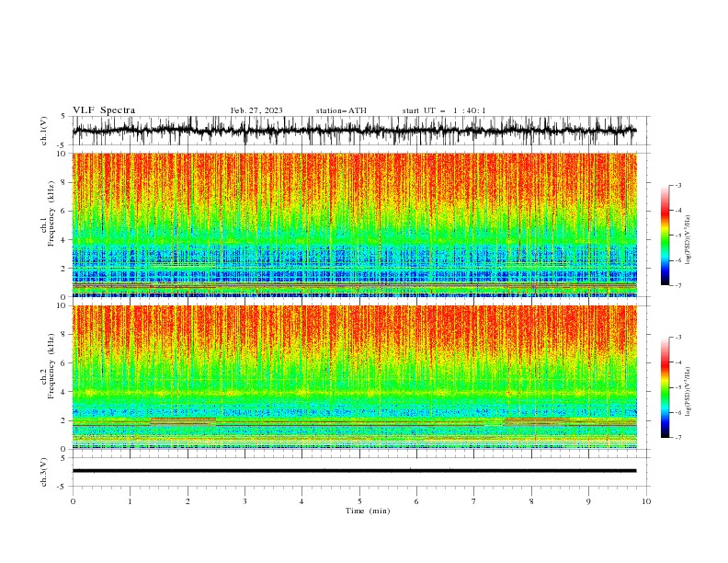
Task: Click the "4" kHz tick on ch.2 spectrogram
Action: pyautogui.click(x=64, y=392)
